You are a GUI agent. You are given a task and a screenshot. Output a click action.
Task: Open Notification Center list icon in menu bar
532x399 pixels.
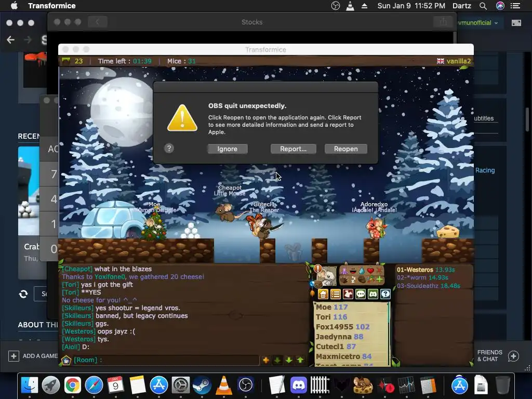(515, 6)
